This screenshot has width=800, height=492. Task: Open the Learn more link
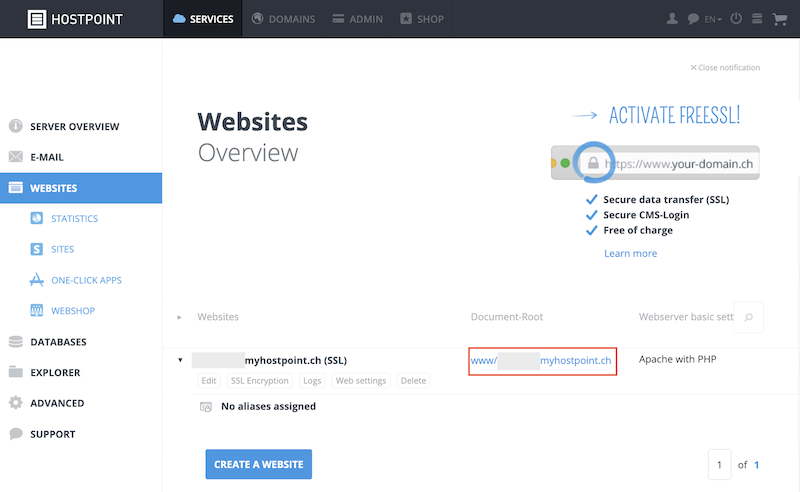click(631, 253)
